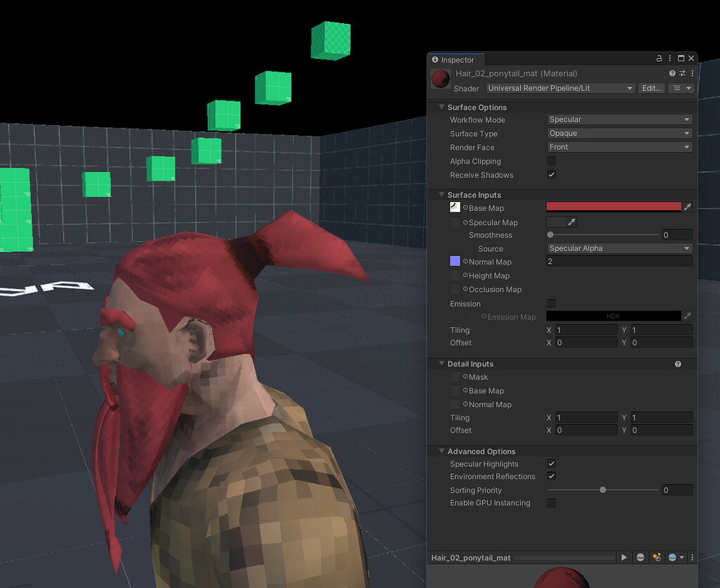Click the Specular Map eyedropper icon
This screenshot has height=588, width=720.
(571, 222)
